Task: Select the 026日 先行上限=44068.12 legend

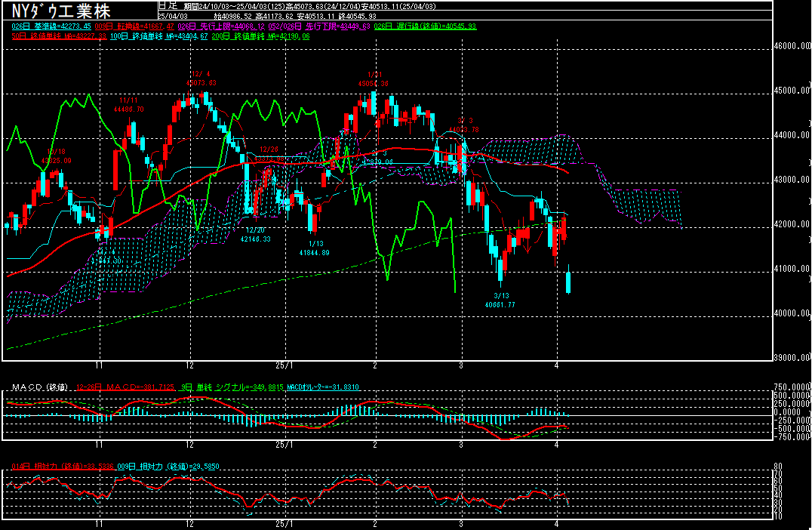Action: click(221, 26)
